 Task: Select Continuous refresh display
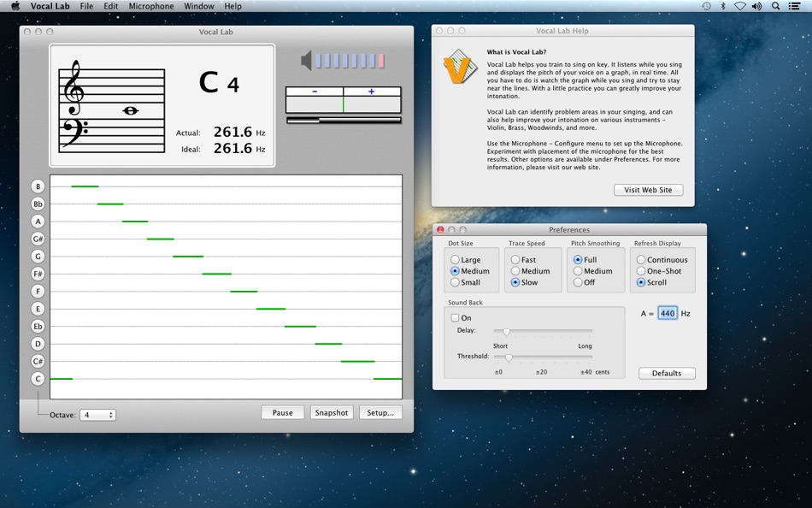(x=662, y=260)
